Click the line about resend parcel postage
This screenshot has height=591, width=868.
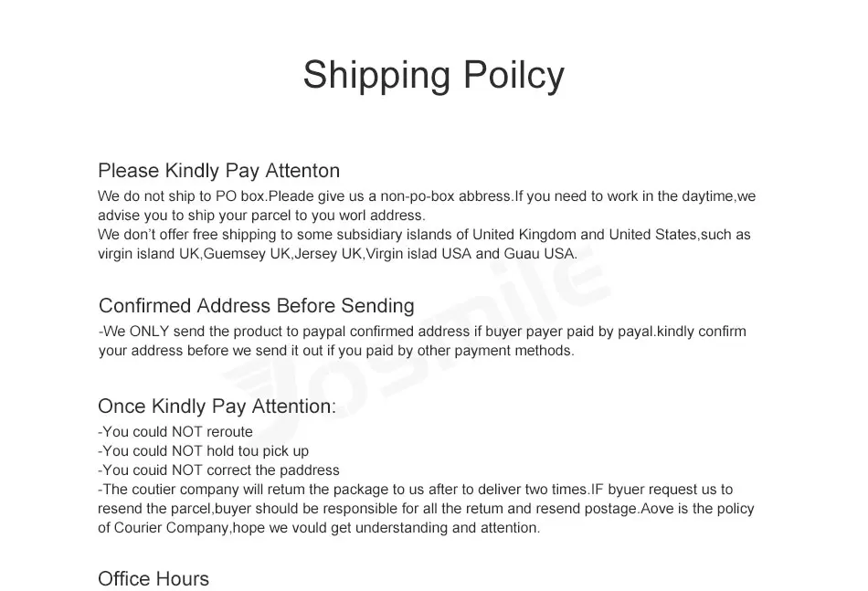[427, 509]
